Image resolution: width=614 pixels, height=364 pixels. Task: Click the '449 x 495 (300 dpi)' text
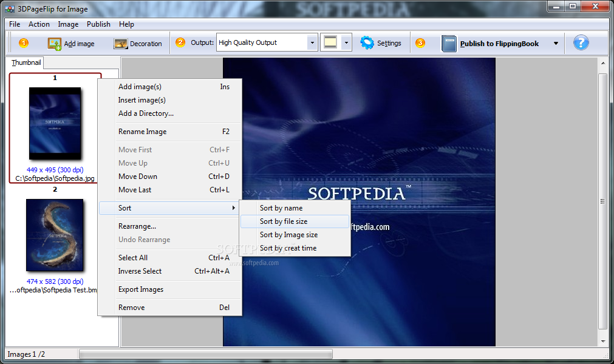(55, 170)
